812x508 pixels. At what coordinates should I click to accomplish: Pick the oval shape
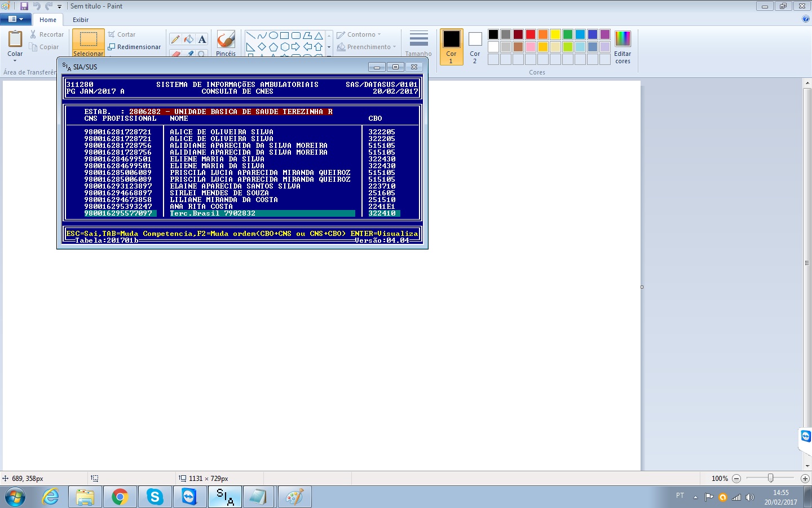coord(273,35)
